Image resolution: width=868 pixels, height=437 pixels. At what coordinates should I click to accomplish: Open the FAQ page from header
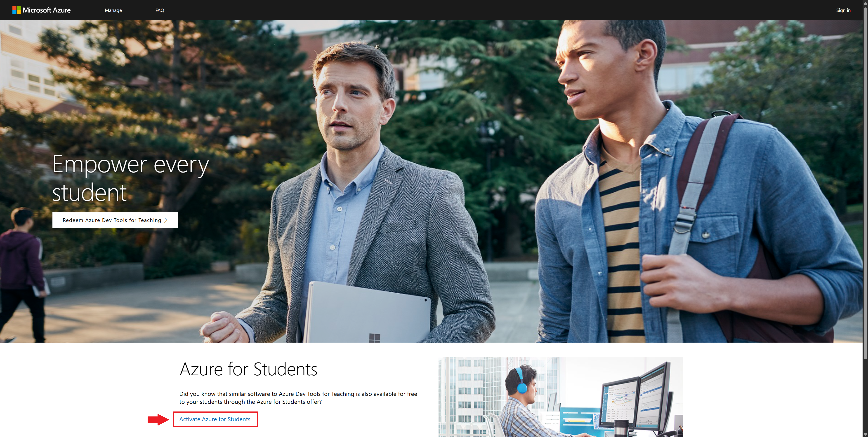click(160, 10)
